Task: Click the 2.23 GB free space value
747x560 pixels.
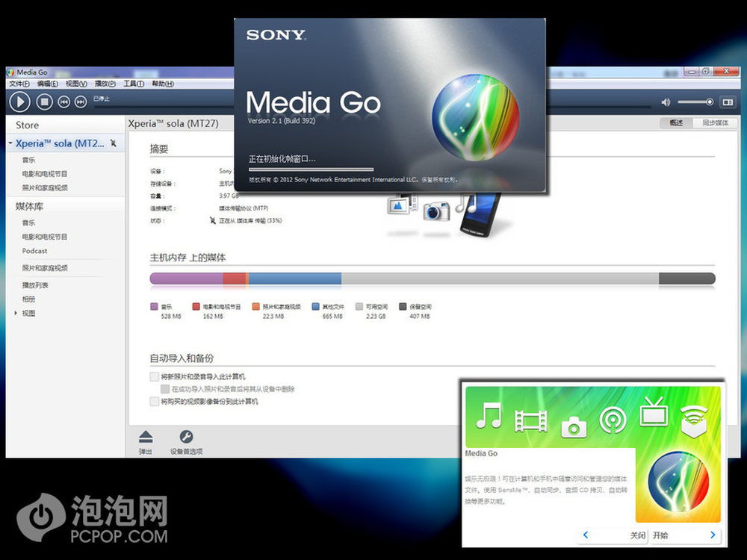Action: pyautogui.click(x=376, y=316)
